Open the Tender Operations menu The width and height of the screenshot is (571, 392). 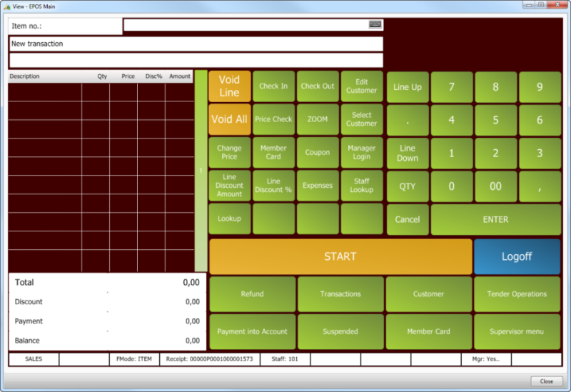517,293
